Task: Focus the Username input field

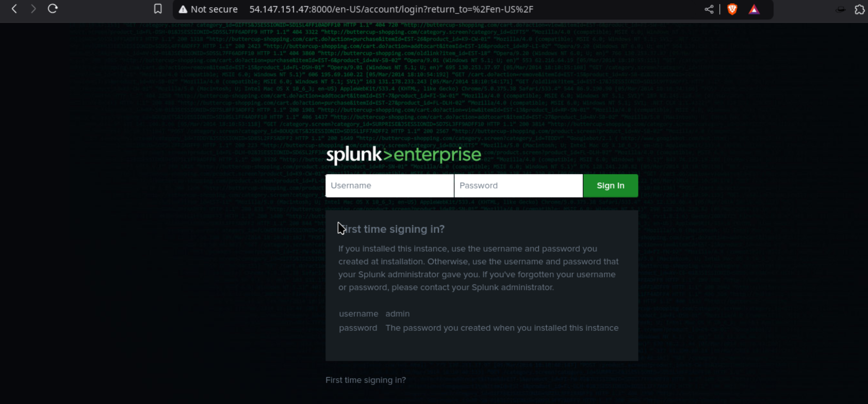Action: (389, 186)
